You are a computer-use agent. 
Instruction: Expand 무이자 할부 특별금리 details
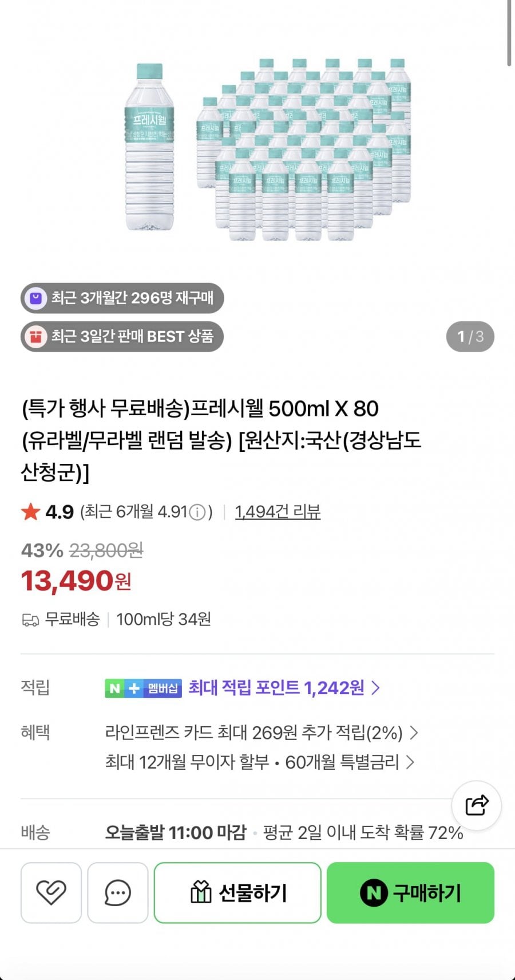pyautogui.click(x=259, y=762)
